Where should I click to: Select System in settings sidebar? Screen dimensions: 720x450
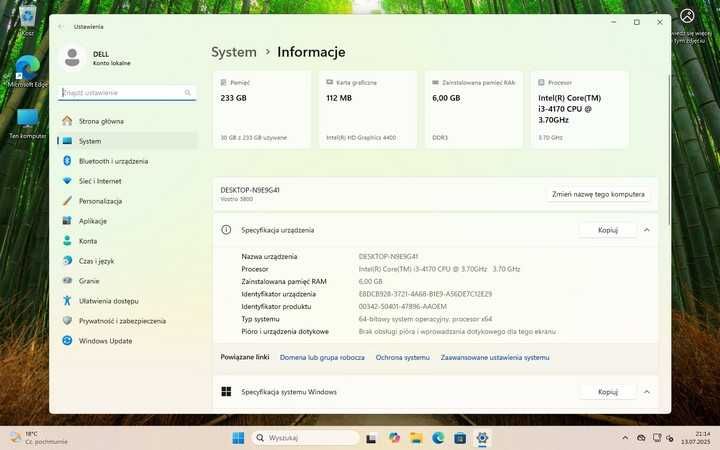127,141
